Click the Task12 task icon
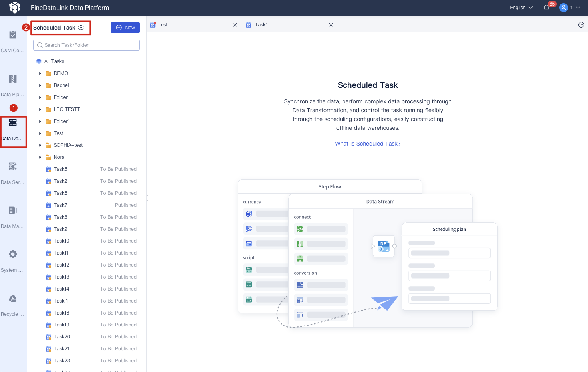Screen dimensions: 588x372 click(x=48, y=265)
